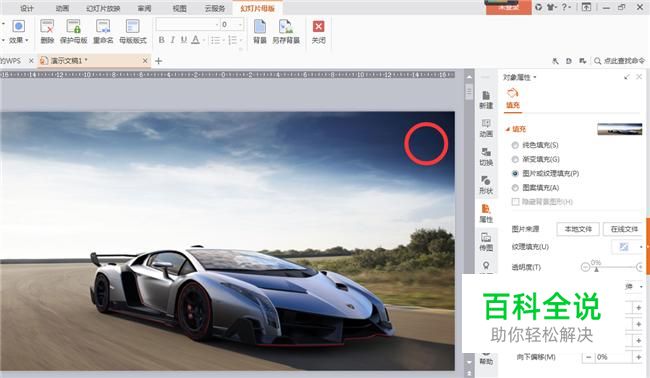Select the 幻灯片母版 ribbon tab
The image size is (650, 378).
coord(257,8)
